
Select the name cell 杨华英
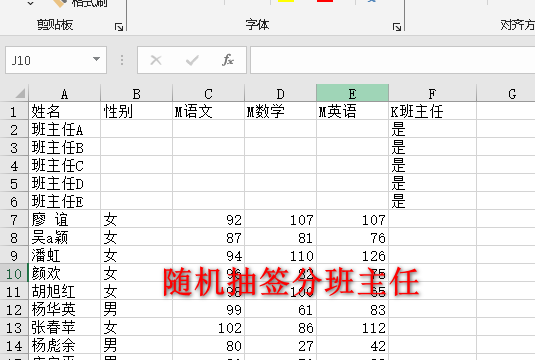64,309
